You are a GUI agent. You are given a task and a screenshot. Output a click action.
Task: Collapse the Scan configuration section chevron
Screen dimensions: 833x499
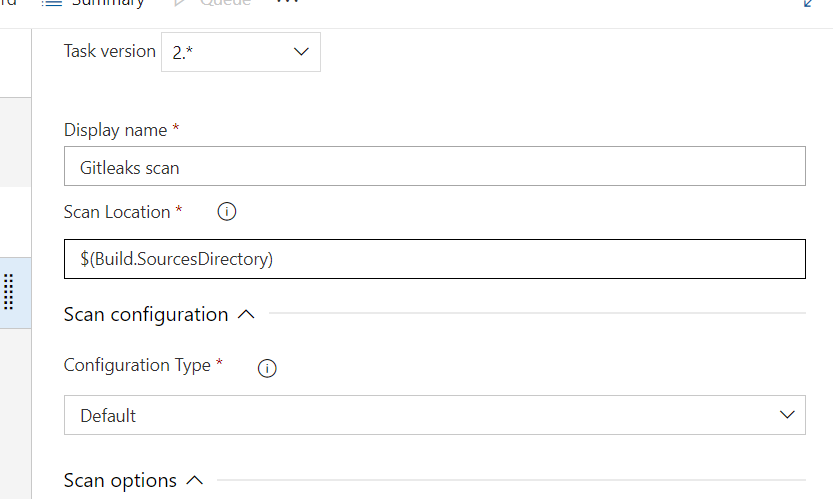pyautogui.click(x=246, y=315)
